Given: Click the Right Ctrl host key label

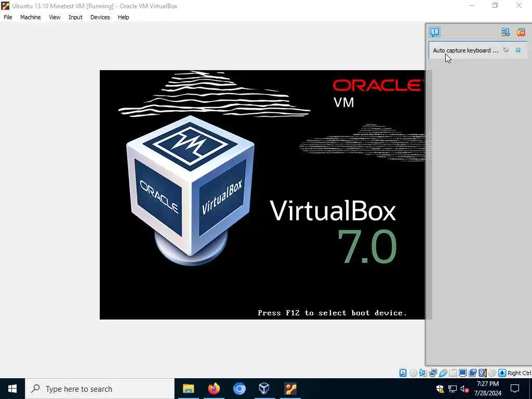Looking at the screenshot, I should coord(519,373).
